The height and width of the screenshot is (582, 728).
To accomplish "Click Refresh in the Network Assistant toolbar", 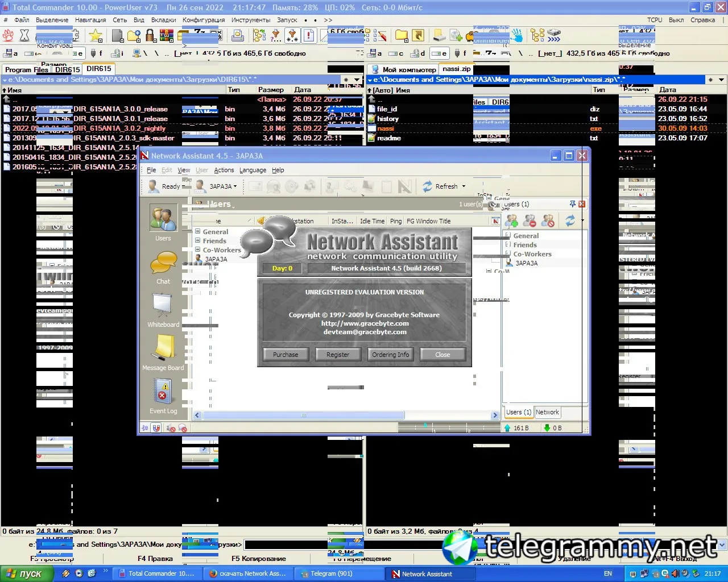I will (440, 186).
